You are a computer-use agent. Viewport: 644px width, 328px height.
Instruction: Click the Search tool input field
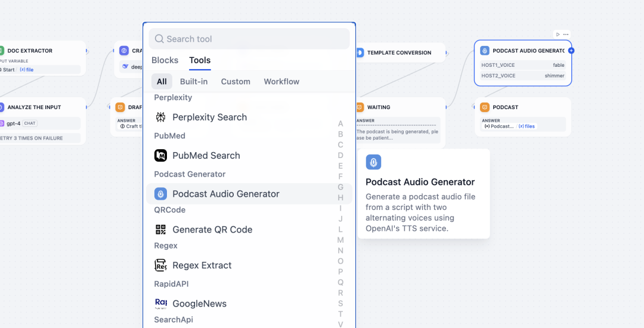tap(249, 39)
